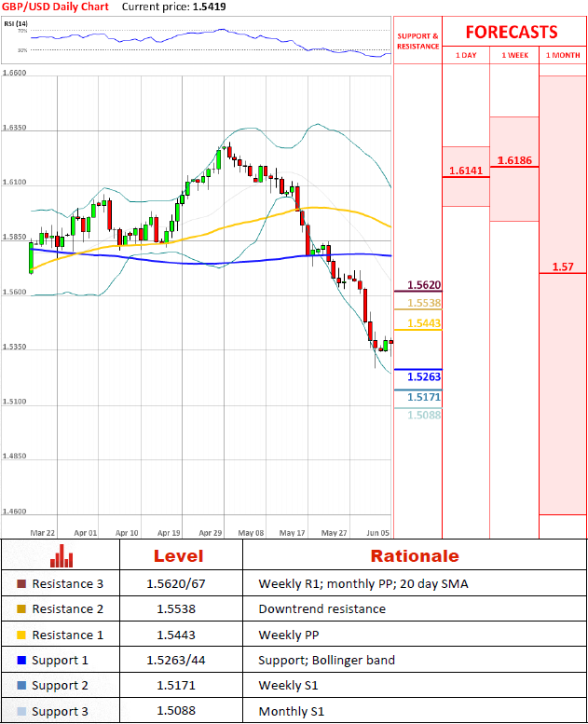Image resolution: width=588 pixels, height=724 pixels.
Task: Click the Resistance 2 gold color swatch
Action: point(21,609)
